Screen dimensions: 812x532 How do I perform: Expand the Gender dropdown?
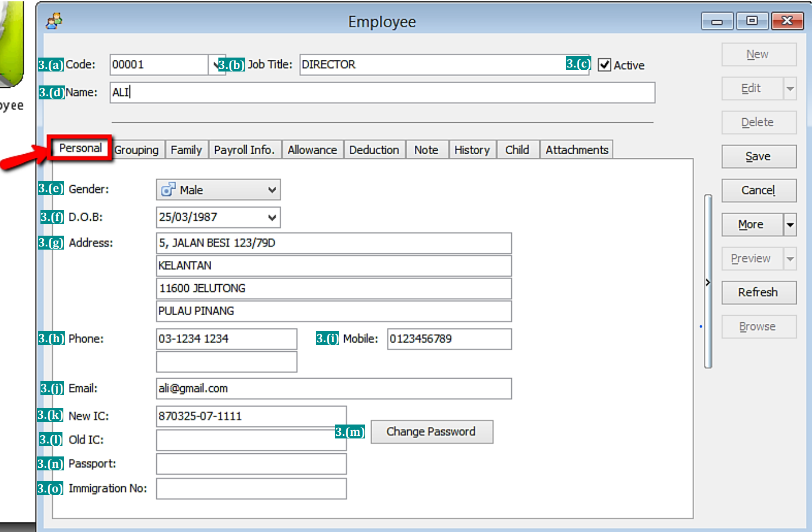point(272,190)
